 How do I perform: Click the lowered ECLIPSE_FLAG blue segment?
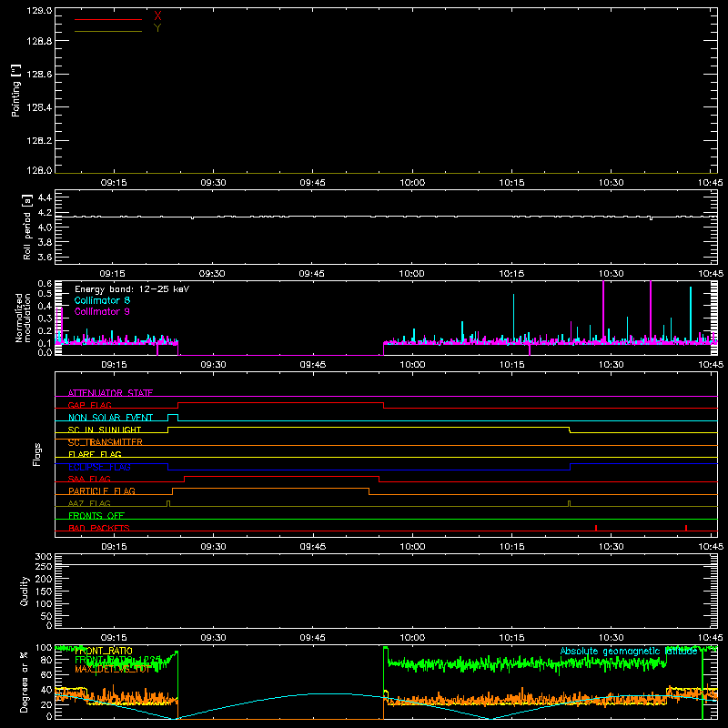pyautogui.click(x=369, y=470)
